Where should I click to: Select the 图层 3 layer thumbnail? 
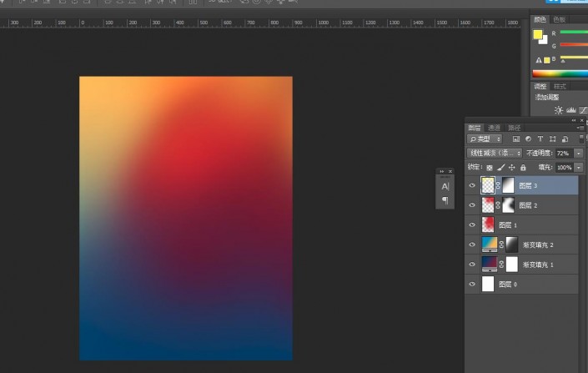[x=488, y=185]
